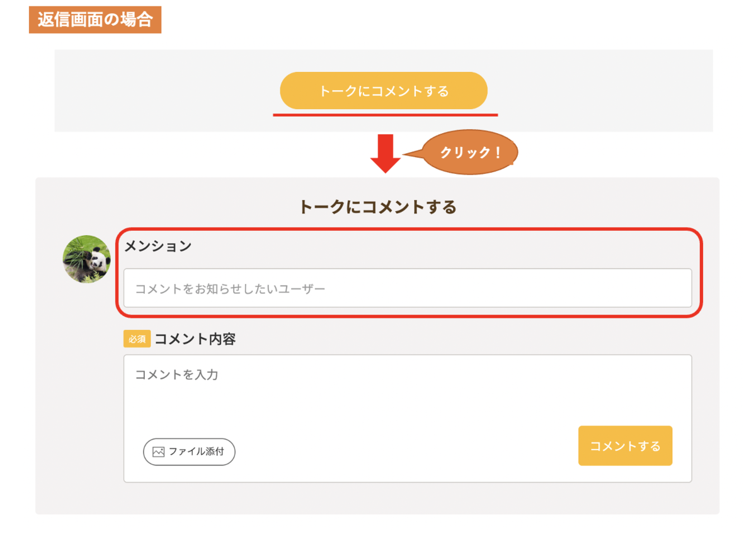Viewport: 756px width, 536px height.
Task: Click the コメントをお知らせしたいユーザー placeholder text
Action: coord(230,289)
